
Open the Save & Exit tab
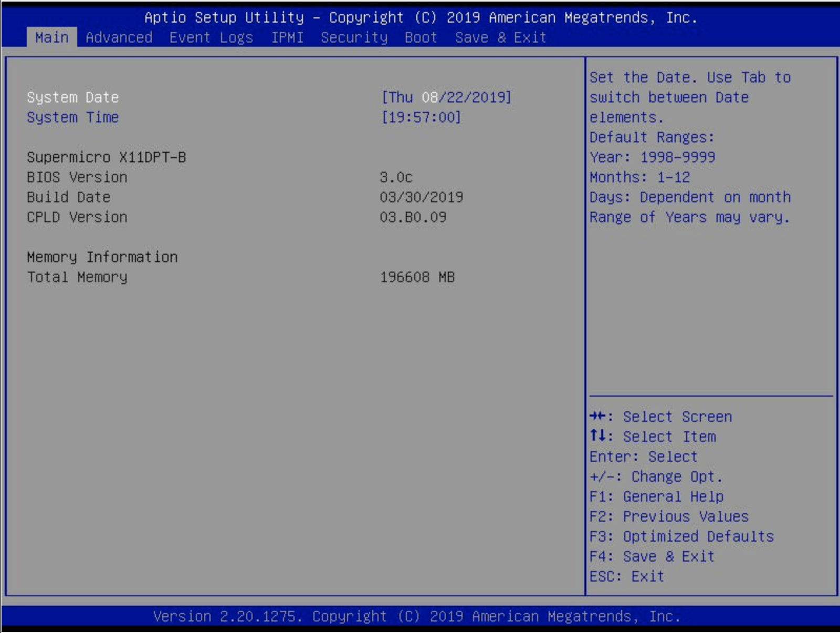pyautogui.click(x=500, y=38)
